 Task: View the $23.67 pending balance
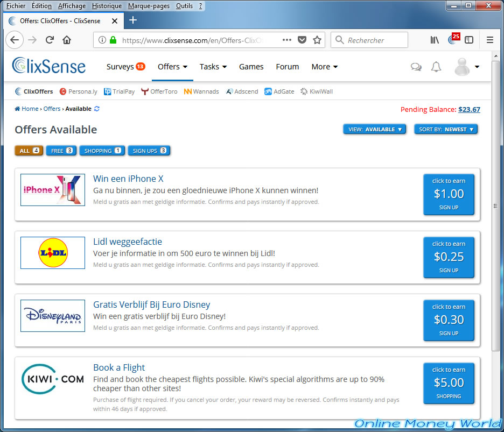(469, 110)
